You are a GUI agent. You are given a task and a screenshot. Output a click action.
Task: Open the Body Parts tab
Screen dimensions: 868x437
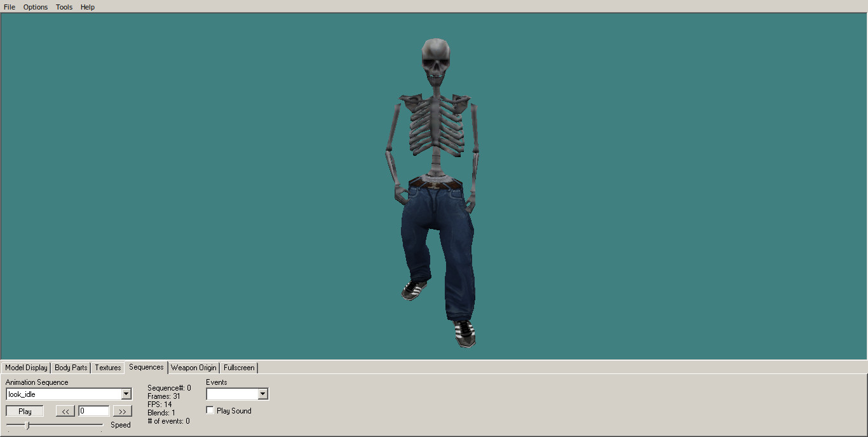pyautogui.click(x=70, y=368)
